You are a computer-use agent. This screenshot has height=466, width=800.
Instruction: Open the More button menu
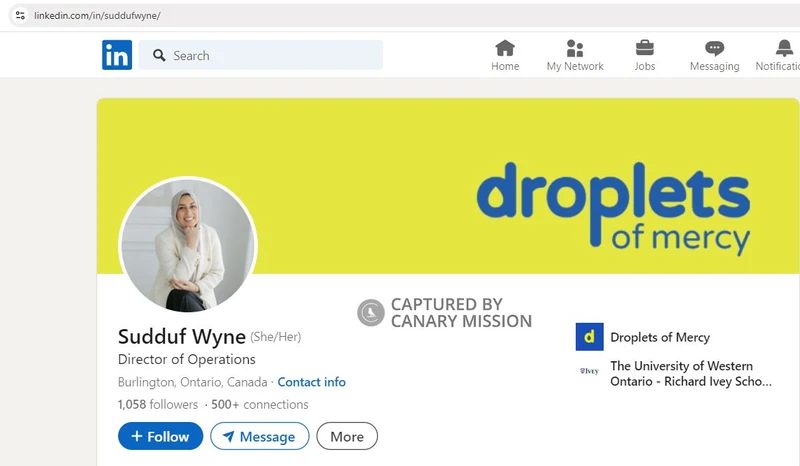347,436
